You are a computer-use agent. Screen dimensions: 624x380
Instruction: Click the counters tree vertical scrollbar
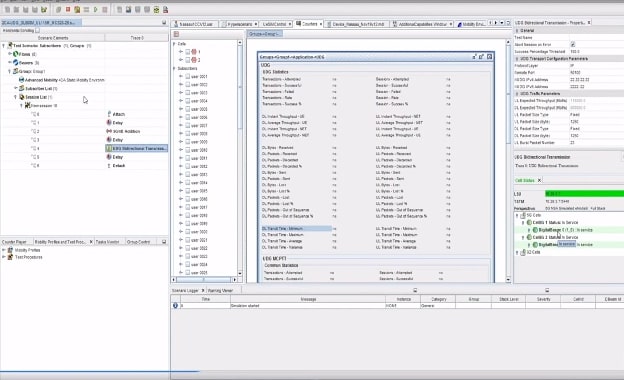point(240,157)
